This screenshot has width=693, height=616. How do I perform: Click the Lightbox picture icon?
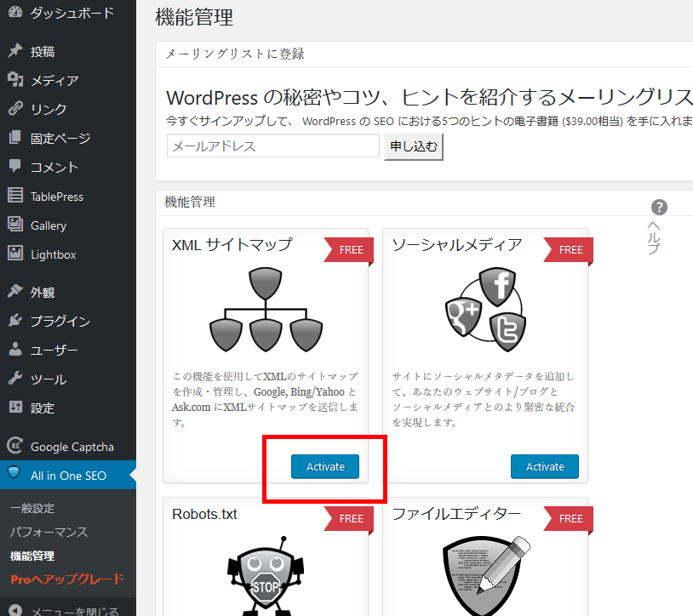(x=15, y=254)
